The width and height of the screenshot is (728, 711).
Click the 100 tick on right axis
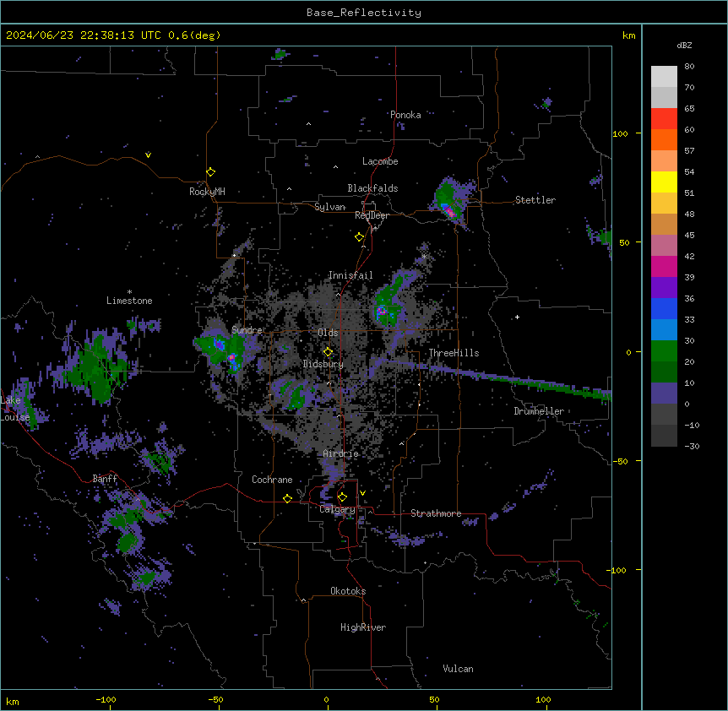click(x=620, y=133)
